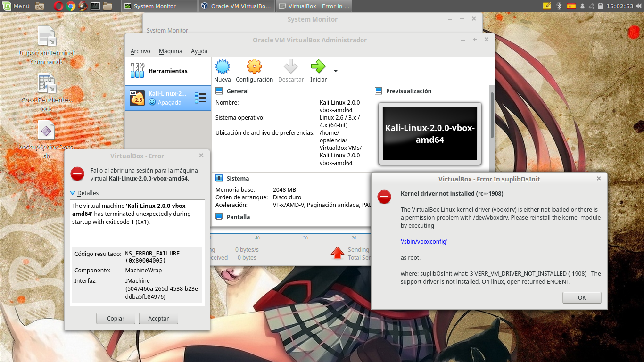Switch to Oracle VM VirtualBox taskbar entry
644x362 pixels.
click(x=236, y=6)
